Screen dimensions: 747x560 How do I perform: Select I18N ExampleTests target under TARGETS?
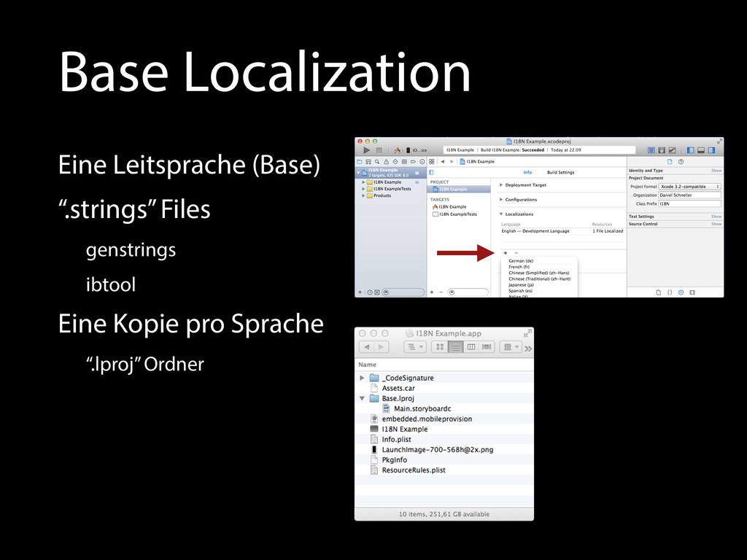point(454,214)
